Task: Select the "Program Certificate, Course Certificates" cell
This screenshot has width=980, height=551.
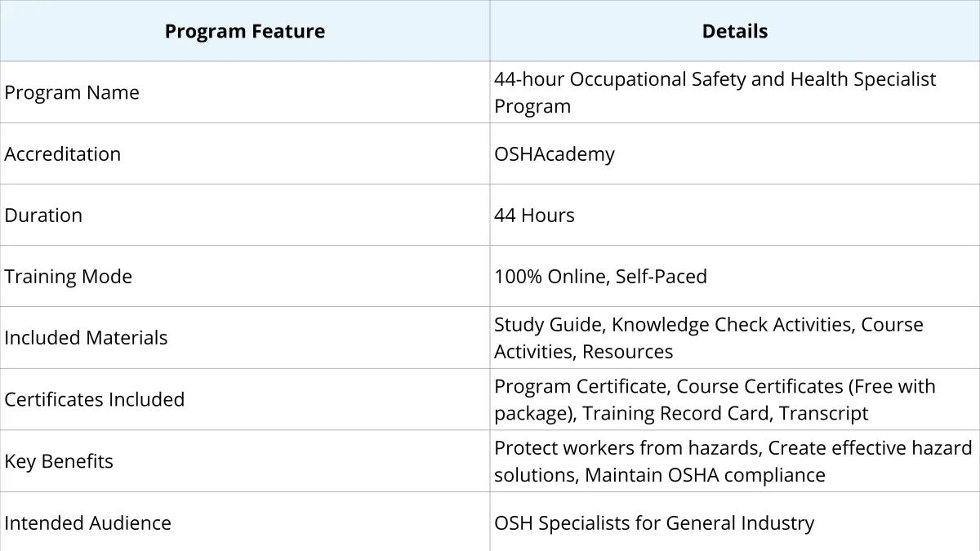Action: pos(735,399)
